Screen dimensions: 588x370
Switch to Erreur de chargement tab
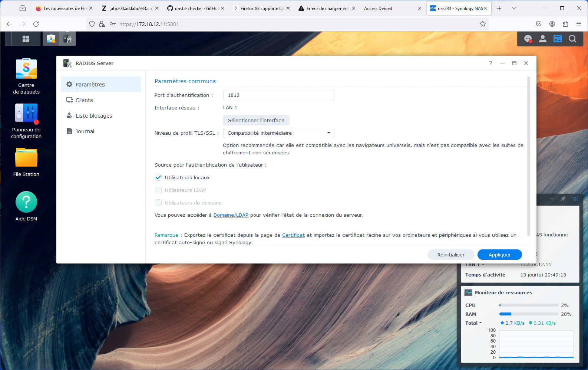click(327, 8)
